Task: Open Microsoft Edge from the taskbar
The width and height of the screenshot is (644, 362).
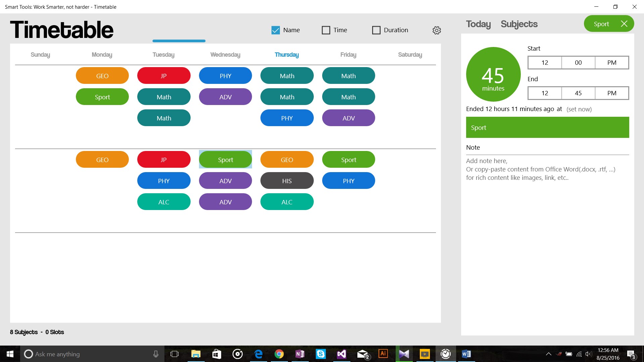Action: 258,354
